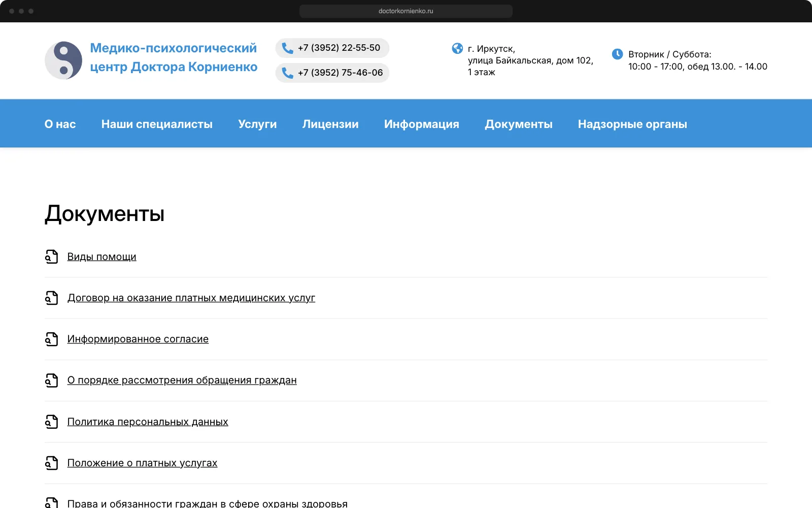Click the Документы page heading

click(x=105, y=214)
